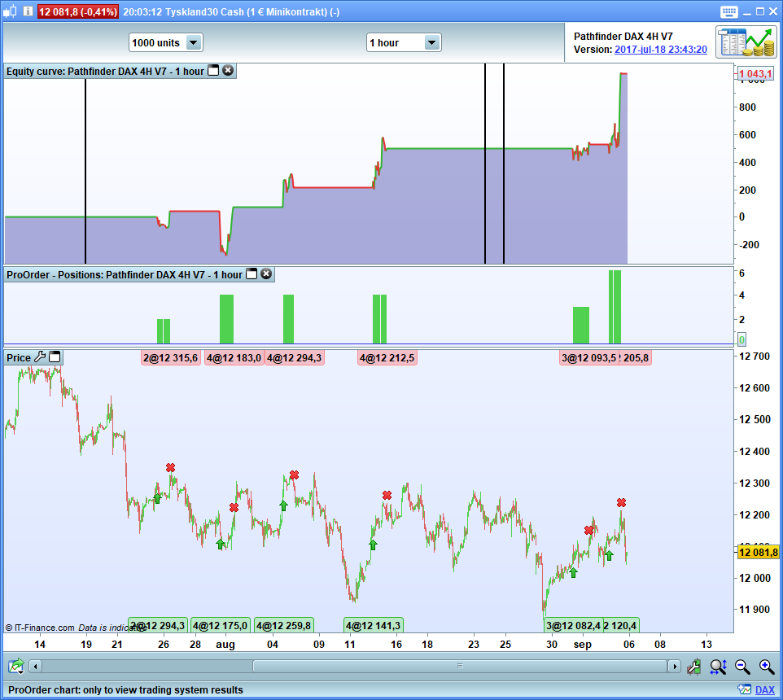Viewport: 783px width, 700px height.
Task: Close the Equity curve panel
Action: click(228, 70)
